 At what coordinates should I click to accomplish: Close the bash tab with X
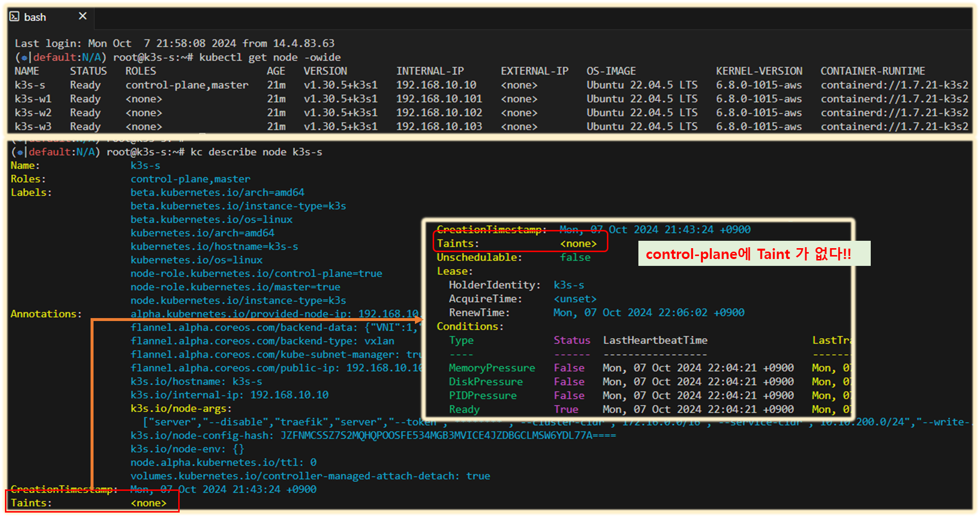(x=83, y=16)
